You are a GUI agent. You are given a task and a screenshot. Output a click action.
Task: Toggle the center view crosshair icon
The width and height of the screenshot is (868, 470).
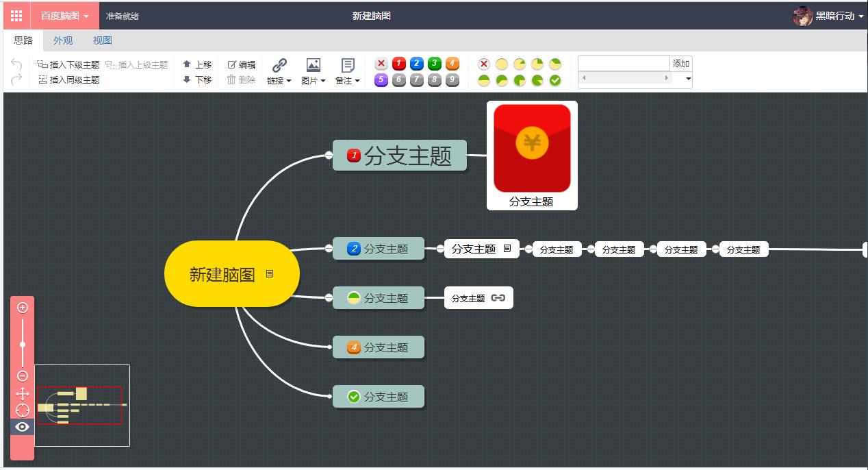click(x=23, y=410)
